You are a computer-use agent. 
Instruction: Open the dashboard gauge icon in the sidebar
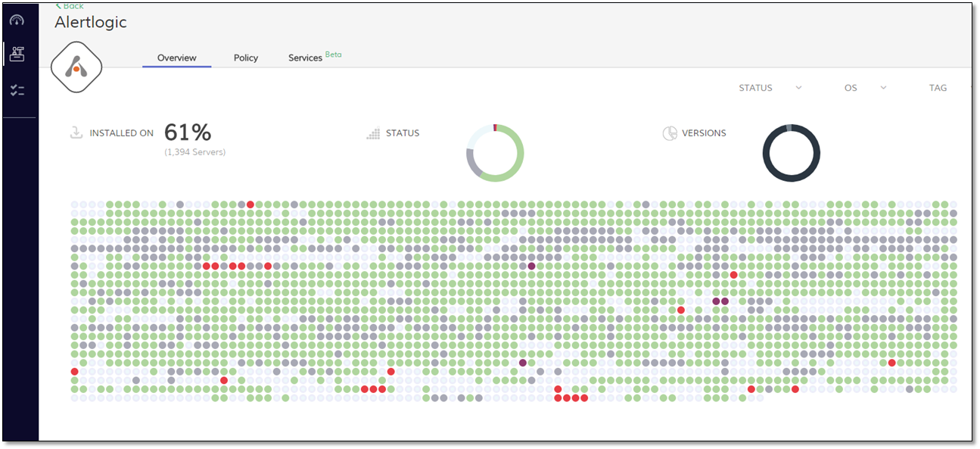(x=17, y=20)
